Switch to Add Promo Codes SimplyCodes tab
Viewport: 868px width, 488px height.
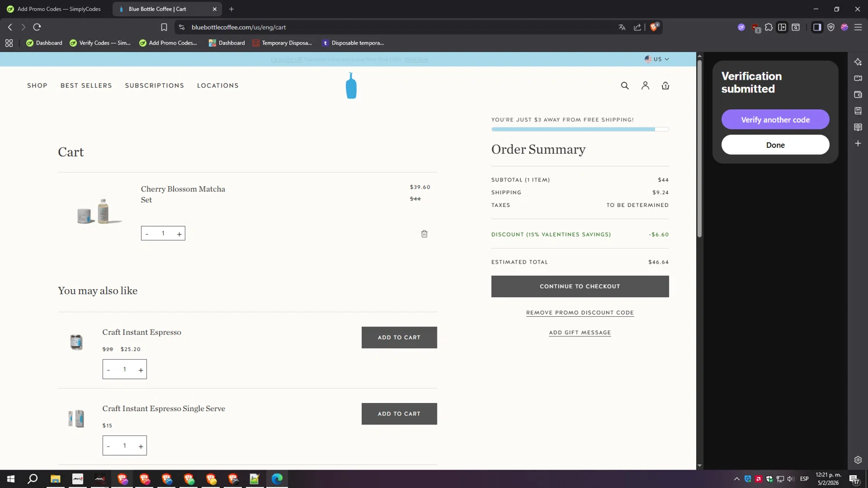tap(54, 9)
